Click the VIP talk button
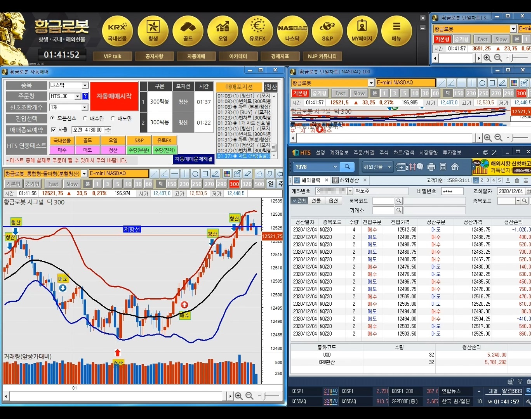This screenshot has height=419, width=532. point(113,56)
